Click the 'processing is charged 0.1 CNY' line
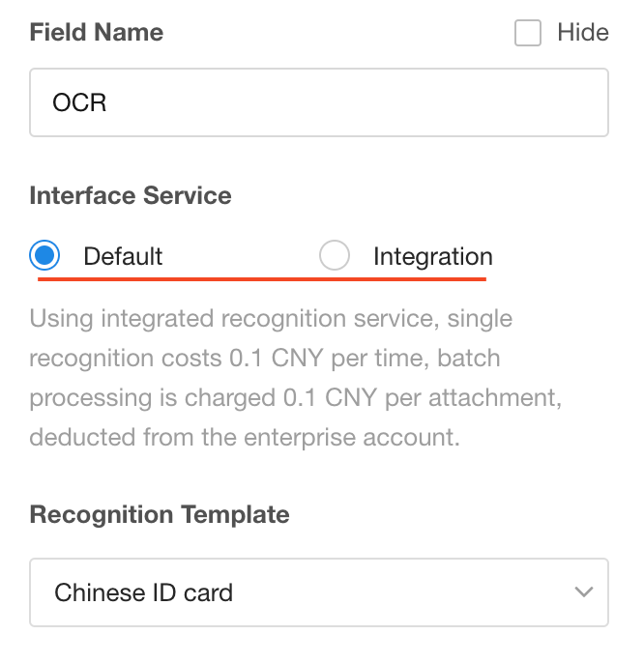The height and width of the screenshot is (663, 644). 280,397
